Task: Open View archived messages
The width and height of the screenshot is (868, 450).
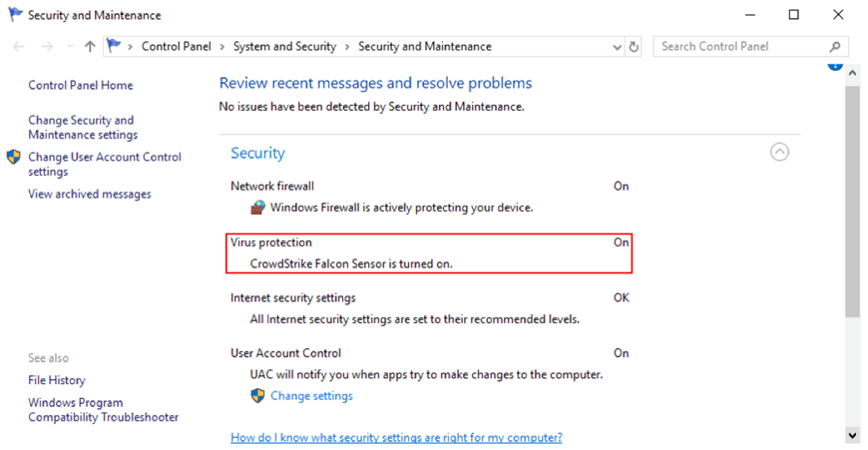Action: pos(90,195)
